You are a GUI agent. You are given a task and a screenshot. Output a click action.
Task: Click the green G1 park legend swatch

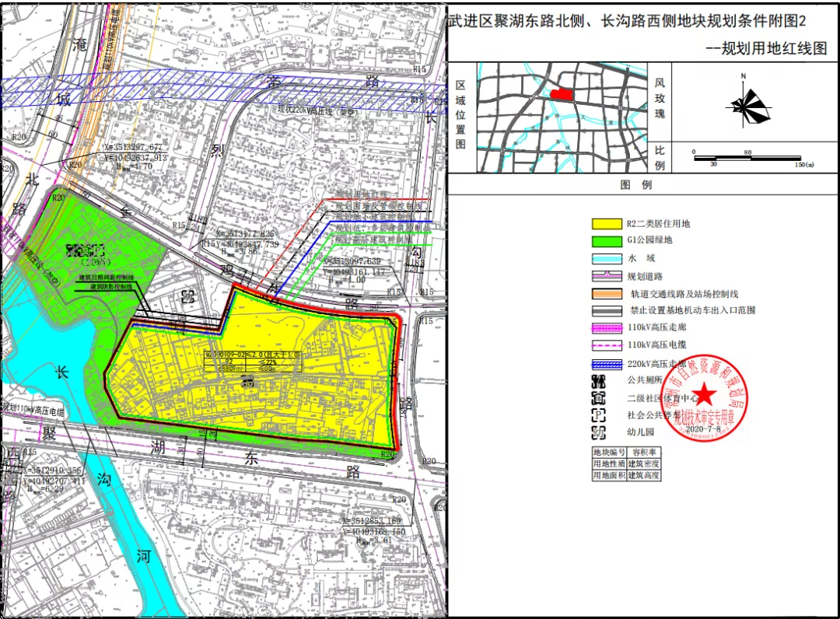coord(607,241)
